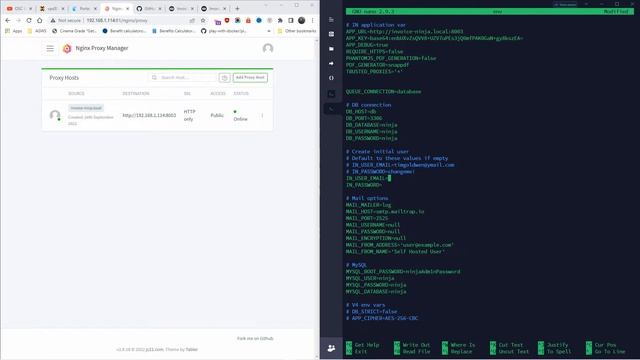Open the browser extensions puzzle icon
640x360 pixels.
point(280,20)
